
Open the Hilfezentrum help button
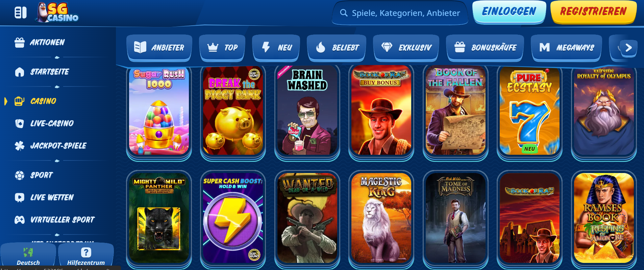86,256
